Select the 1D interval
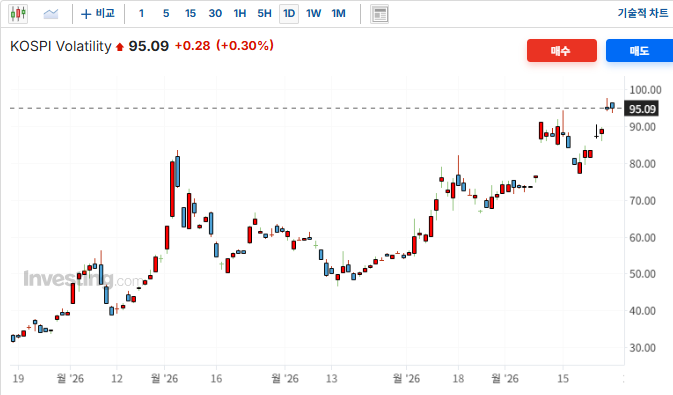The height and width of the screenshot is (395, 673). pyautogui.click(x=289, y=14)
